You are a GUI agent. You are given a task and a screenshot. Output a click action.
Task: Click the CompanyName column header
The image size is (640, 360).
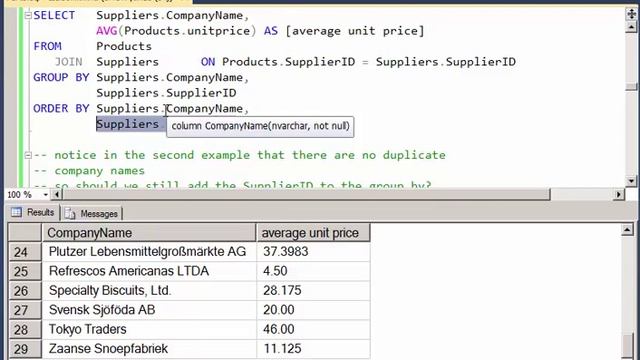pyautogui.click(x=149, y=233)
